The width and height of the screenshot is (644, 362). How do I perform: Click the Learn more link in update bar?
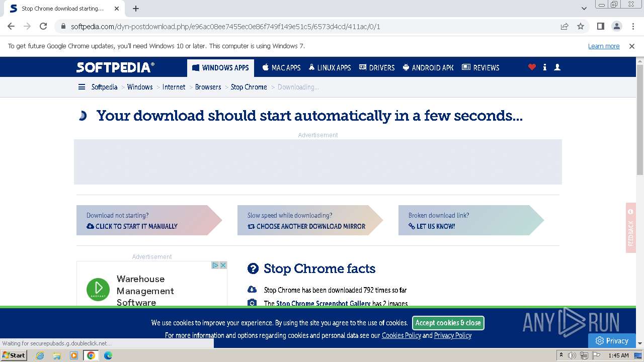tap(604, 46)
